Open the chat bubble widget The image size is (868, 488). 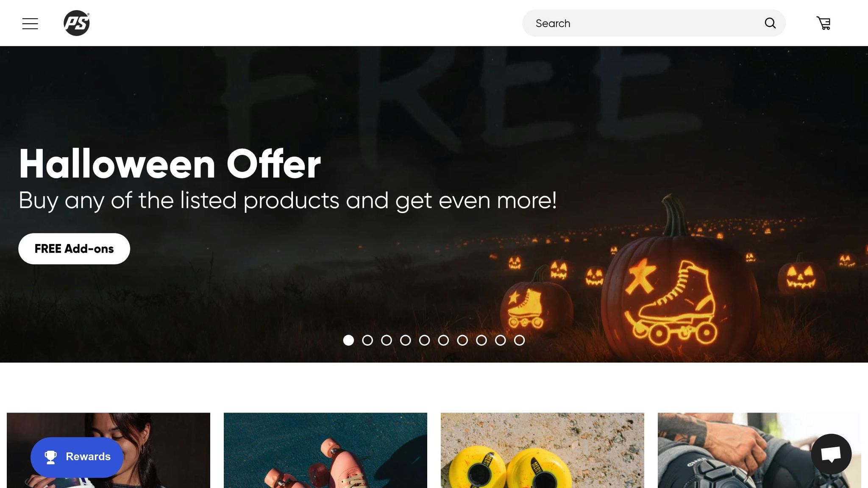coord(831,454)
